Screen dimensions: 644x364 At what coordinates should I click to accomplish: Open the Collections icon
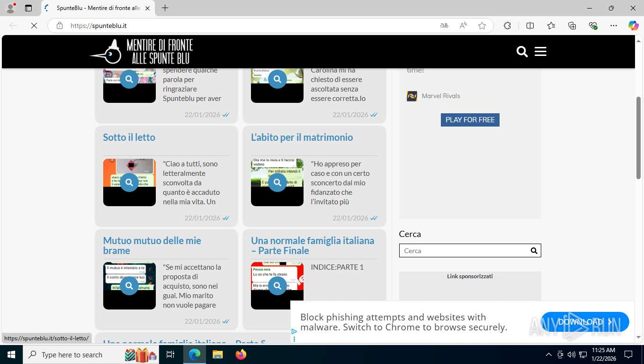click(x=572, y=26)
